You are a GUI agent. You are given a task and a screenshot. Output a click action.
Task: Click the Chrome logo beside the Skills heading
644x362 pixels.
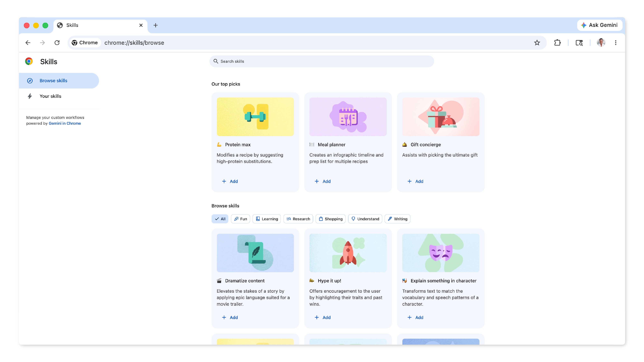tap(29, 61)
